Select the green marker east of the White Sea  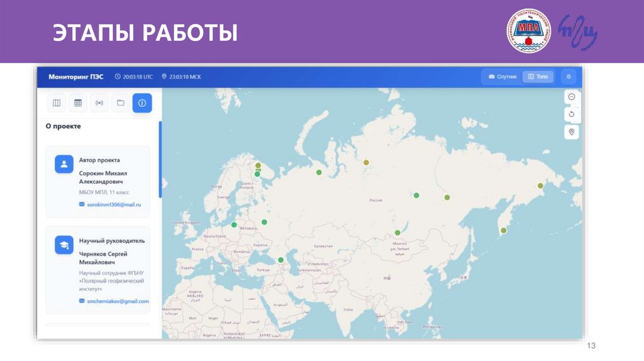point(319,172)
